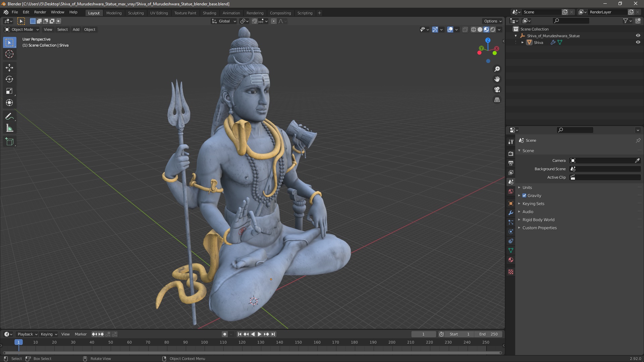
Task: Select the Cursor tool
Action: (9, 54)
